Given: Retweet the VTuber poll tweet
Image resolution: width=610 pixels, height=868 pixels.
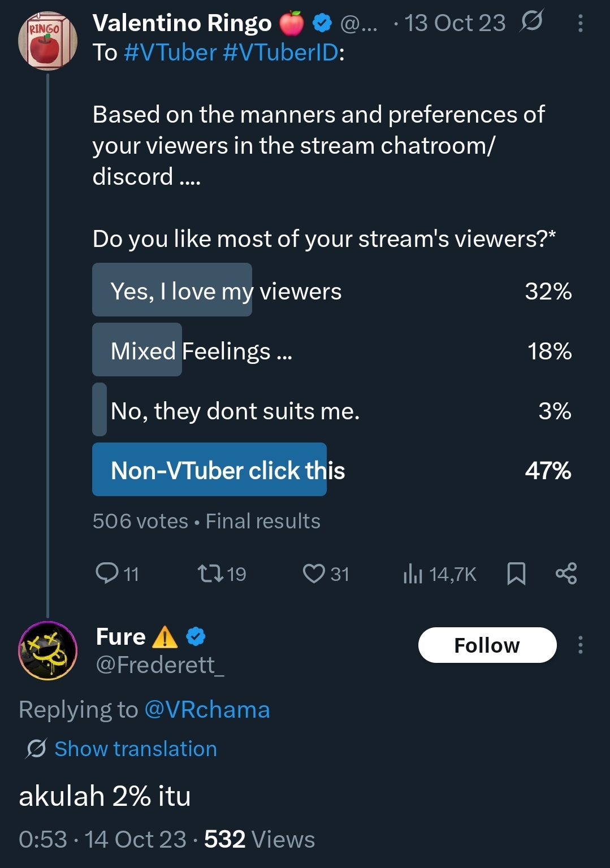Looking at the screenshot, I should (210, 574).
